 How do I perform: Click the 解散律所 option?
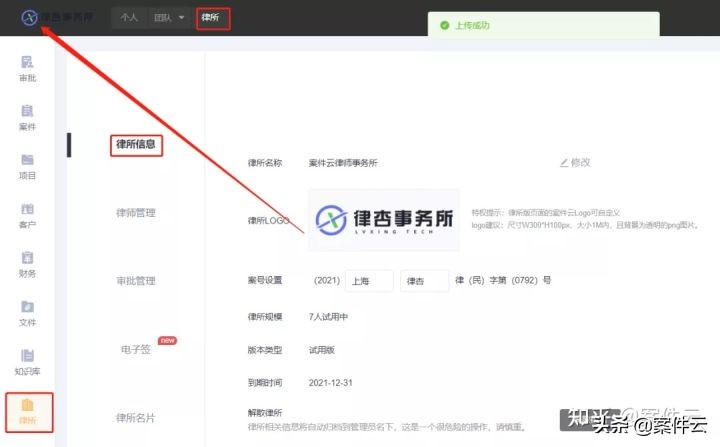tap(265, 413)
